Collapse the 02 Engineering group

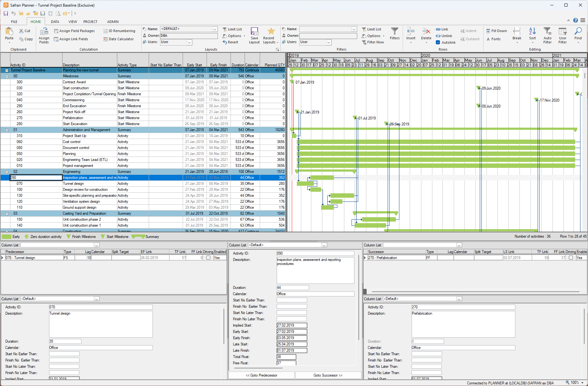point(7,172)
